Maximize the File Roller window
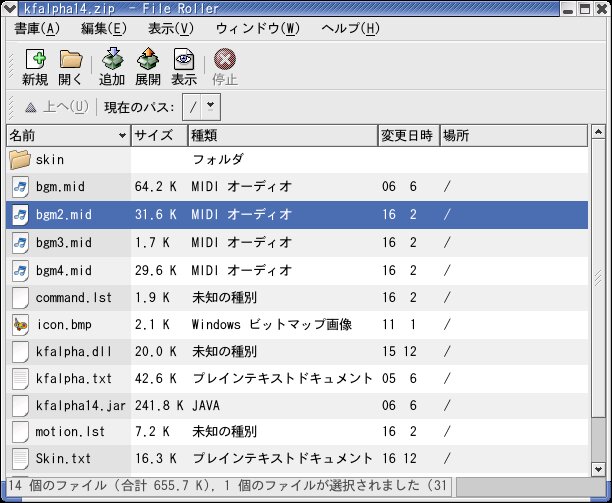This screenshot has height=503, width=612. 585,9
